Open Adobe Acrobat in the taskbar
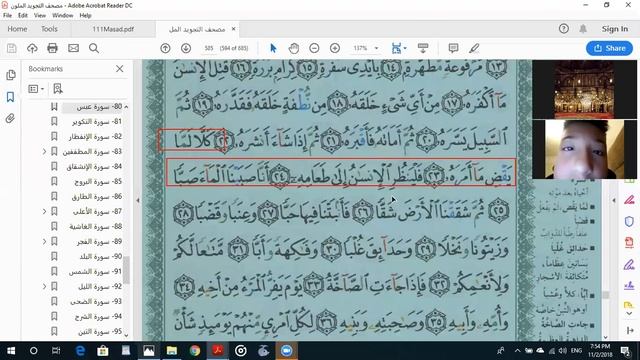 (218, 351)
